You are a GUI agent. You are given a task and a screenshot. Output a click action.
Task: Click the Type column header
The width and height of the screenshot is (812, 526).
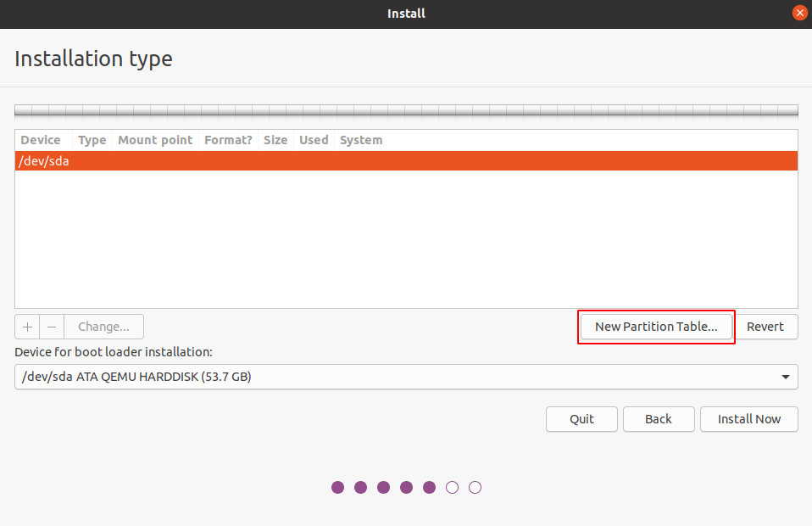click(x=92, y=140)
